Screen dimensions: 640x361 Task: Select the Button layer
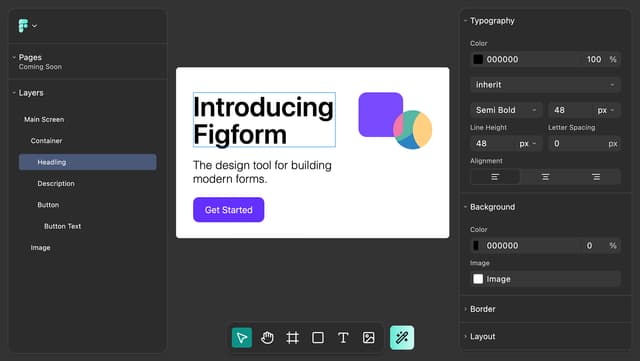tap(48, 205)
